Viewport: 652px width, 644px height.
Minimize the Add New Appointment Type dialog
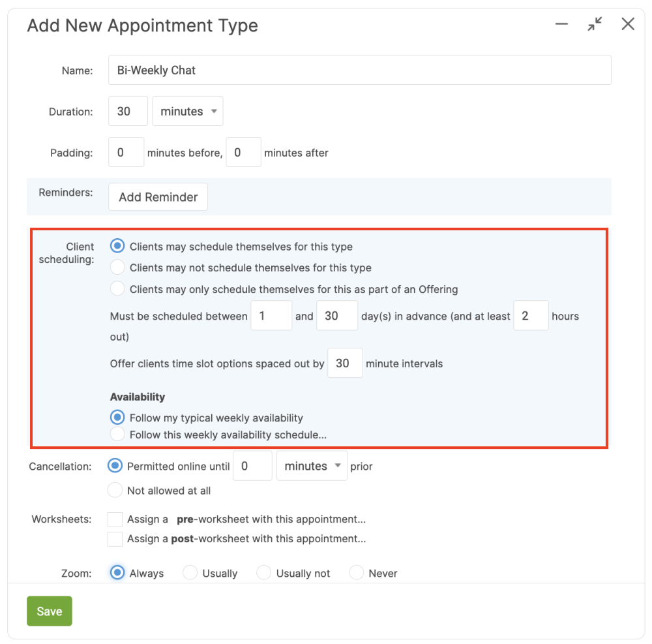(x=561, y=24)
